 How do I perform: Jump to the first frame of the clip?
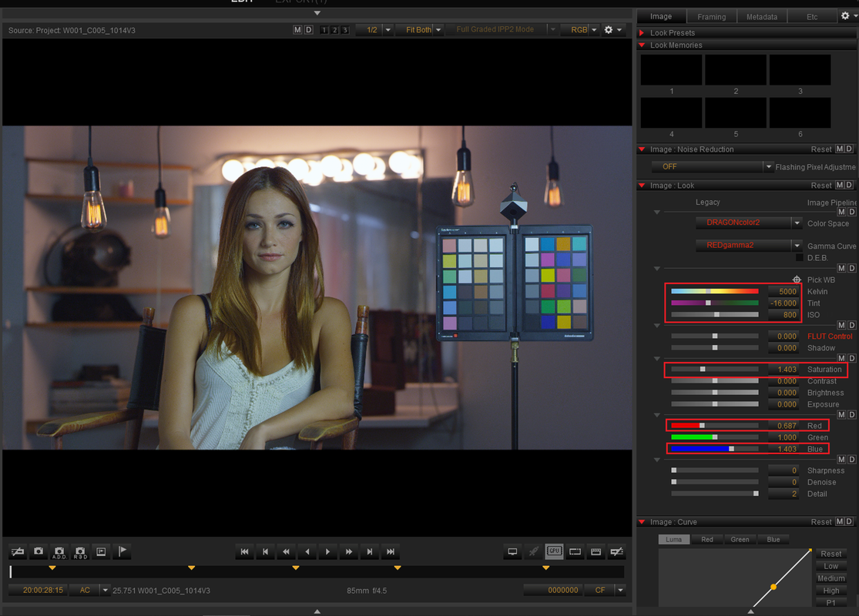244,551
